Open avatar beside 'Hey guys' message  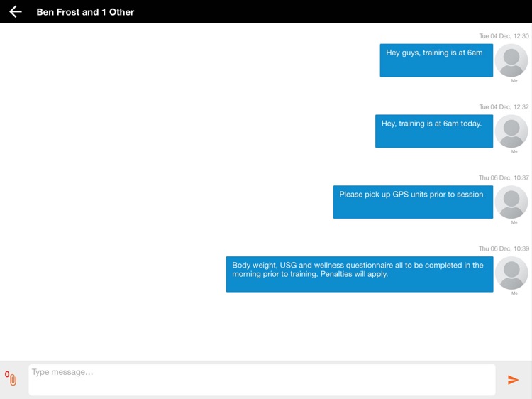[x=511, y=60]
